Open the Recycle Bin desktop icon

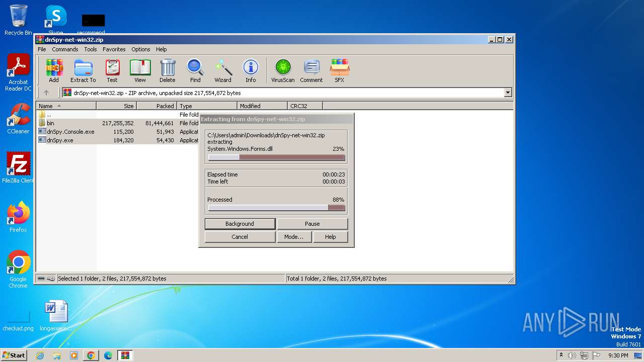coord(18,20)
